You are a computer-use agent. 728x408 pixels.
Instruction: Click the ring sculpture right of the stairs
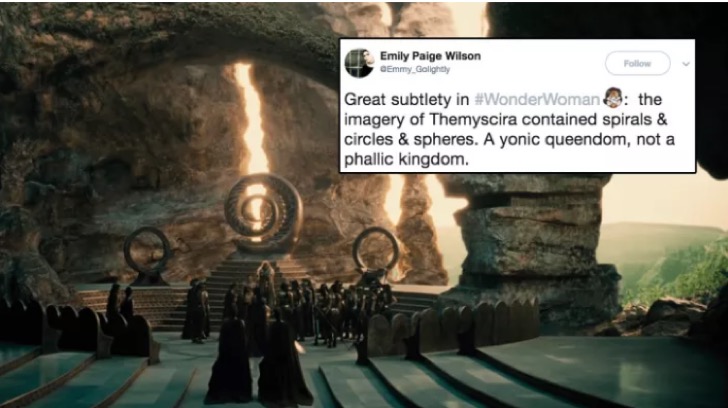[x=376, y=252]
